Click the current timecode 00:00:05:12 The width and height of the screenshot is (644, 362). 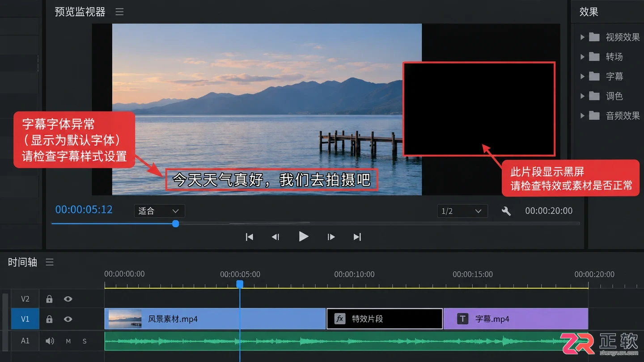[x=84, y=210]
